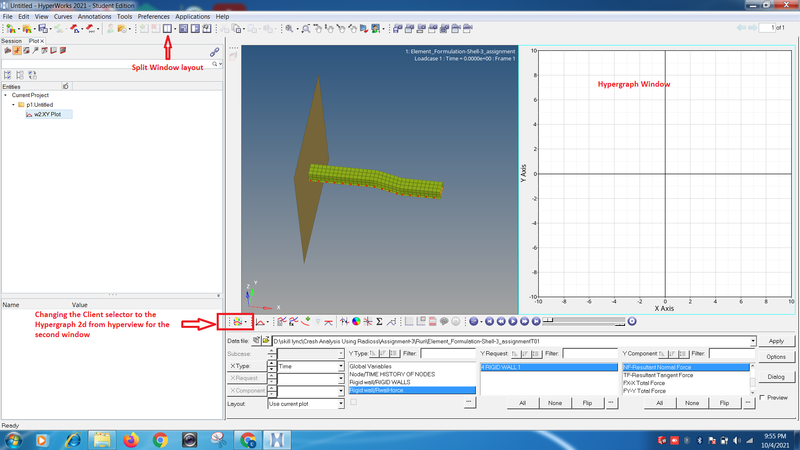Click the first browser view icon under Plot tab

coord(7,51)
